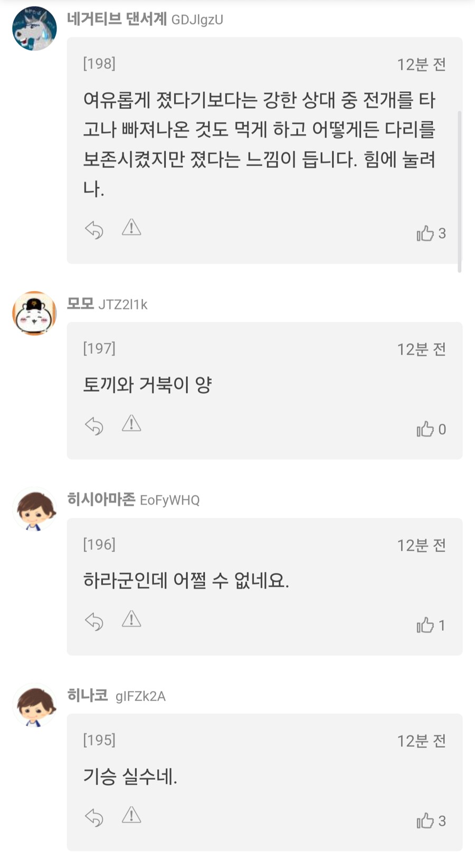Reply to comment [195] by 히나코
Viewport: 475px width, 868px height.
(94, 818)
